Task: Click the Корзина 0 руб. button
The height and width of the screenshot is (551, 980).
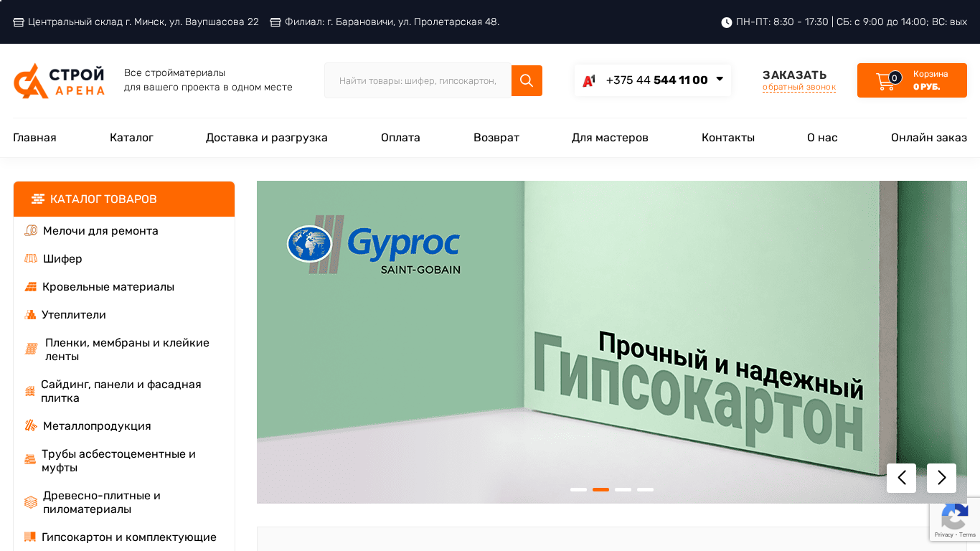Action: click(x=912, y=80)
